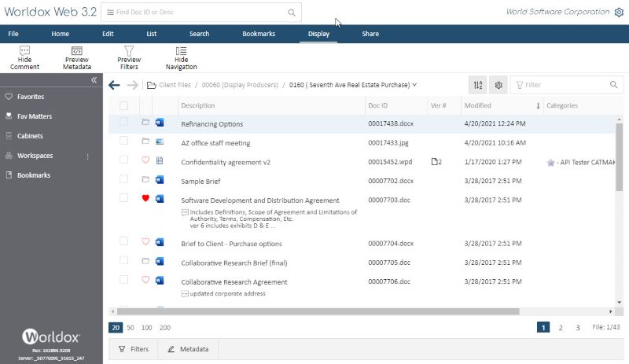Click Word icon for Refinancing Options

click(x=160, y=122)
